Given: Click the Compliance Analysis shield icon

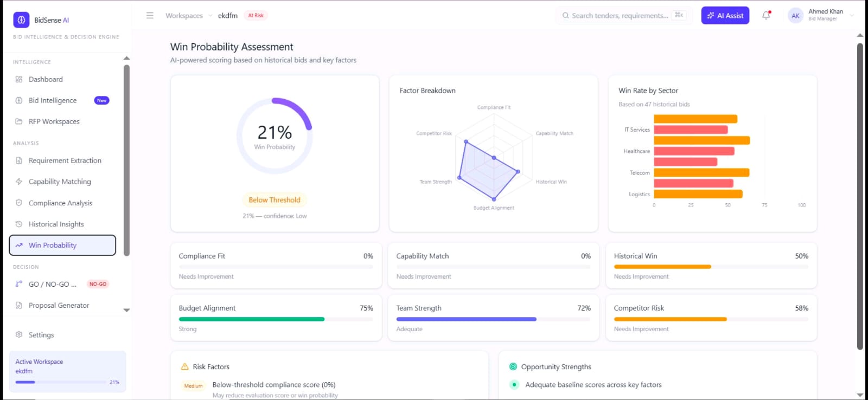Looking at the screenshot, I should click(x=19, y=203).
